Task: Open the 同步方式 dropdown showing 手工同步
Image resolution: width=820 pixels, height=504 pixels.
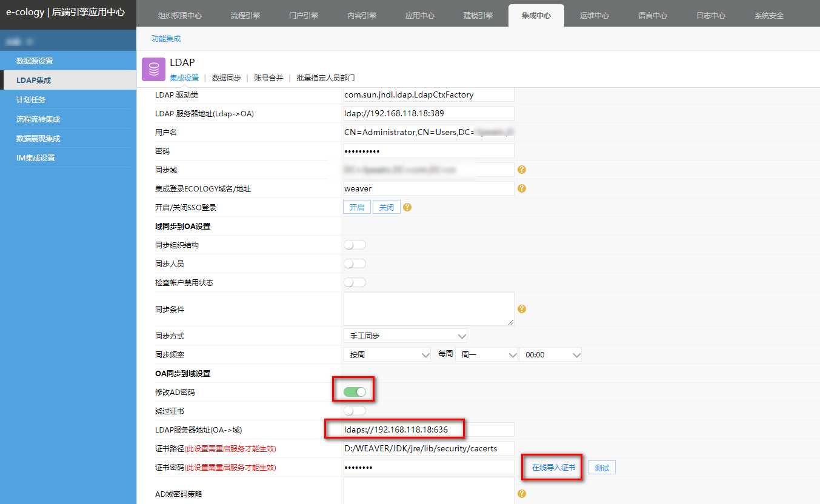Action: pyautogui.click(x=405, y=336)
